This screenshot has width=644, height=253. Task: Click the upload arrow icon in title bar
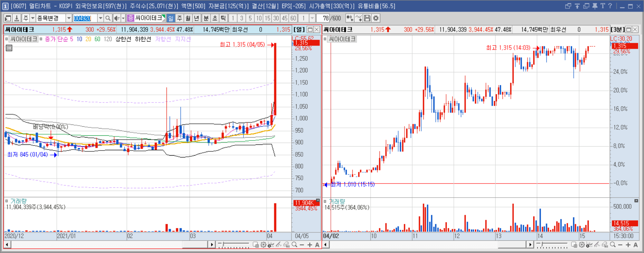coord(577,6)
